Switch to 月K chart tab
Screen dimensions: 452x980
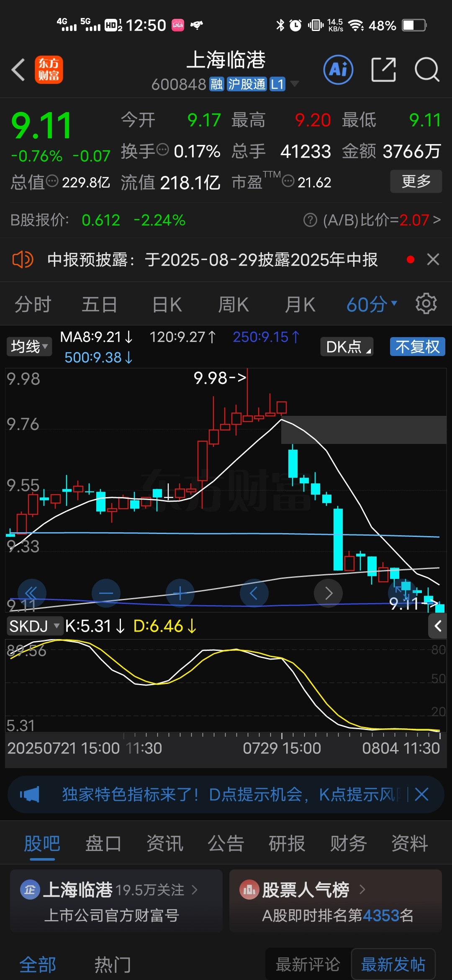[x=300, y=304]
